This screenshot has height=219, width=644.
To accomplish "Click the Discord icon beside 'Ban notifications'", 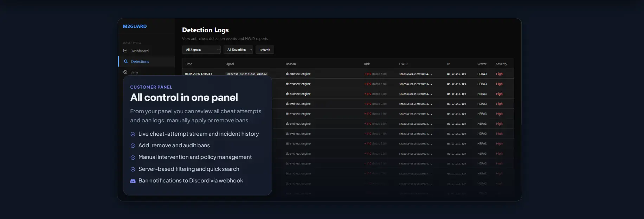I will coord(133,181).
